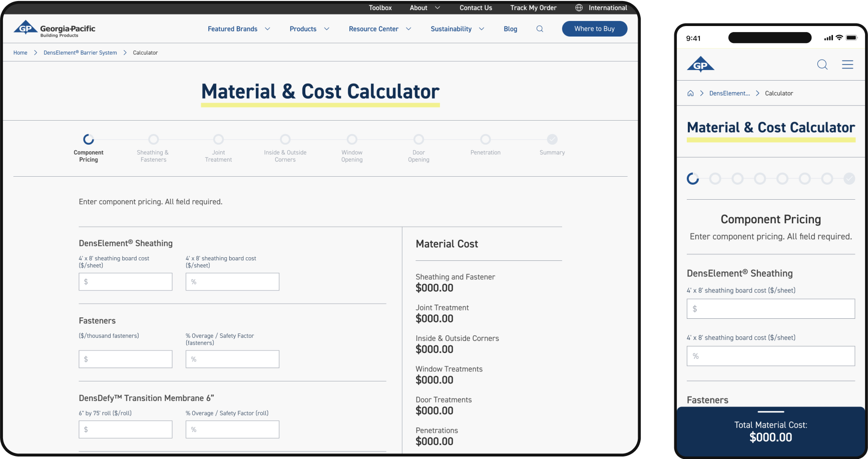Focus the sheathing board percent field
This screenshot has height=459, width=868.
pos(232,282)
